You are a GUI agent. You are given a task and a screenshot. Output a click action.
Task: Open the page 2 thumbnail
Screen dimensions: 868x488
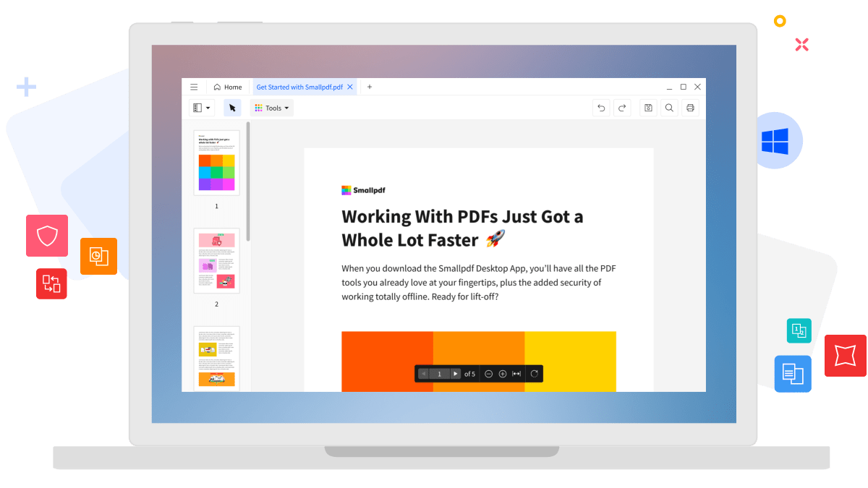click(216, 261)
